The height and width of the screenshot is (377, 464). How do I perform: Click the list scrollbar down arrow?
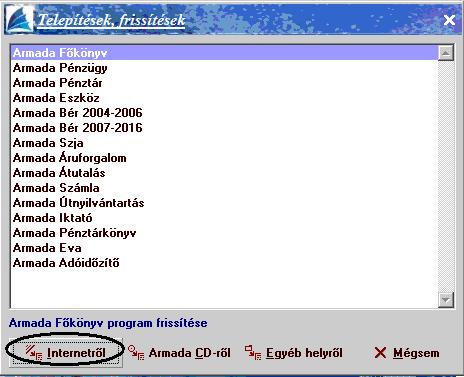point(446,300)
